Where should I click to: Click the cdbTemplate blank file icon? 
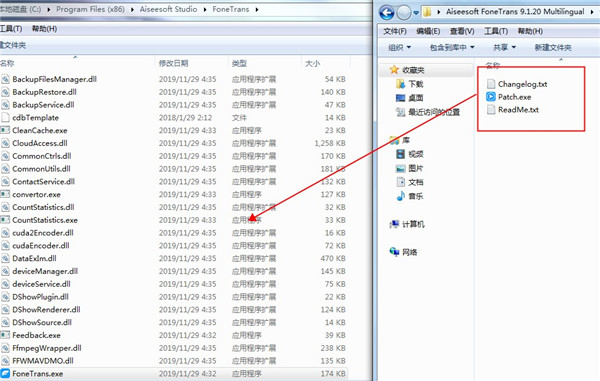point(5,117)
